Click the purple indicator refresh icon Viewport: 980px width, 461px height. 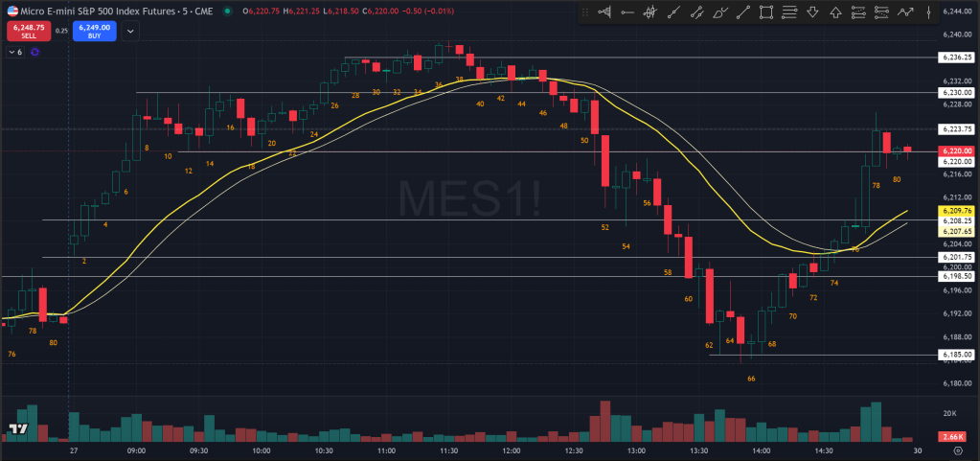tap(35, 52)
